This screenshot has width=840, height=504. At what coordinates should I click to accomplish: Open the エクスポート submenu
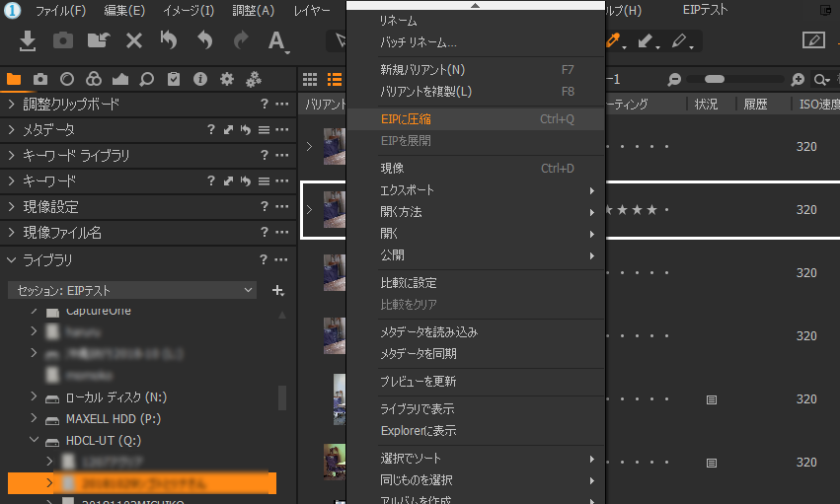(x=408, y=189)
